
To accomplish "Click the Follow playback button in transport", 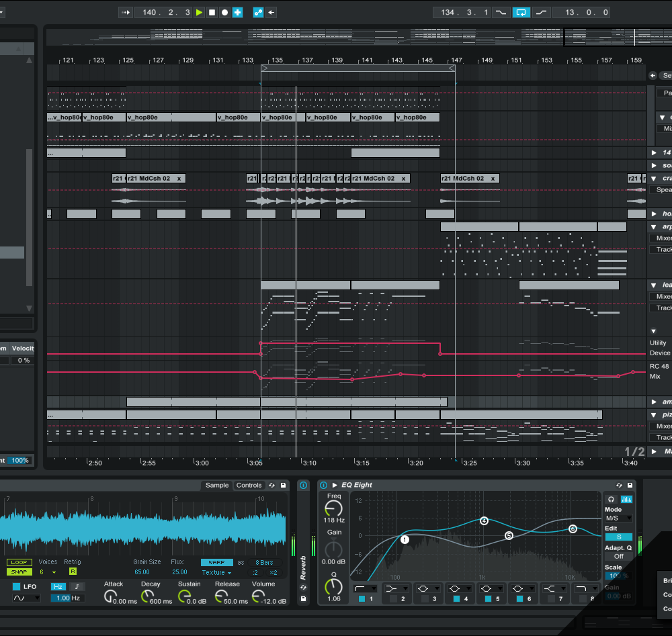I will pos(125,12).
